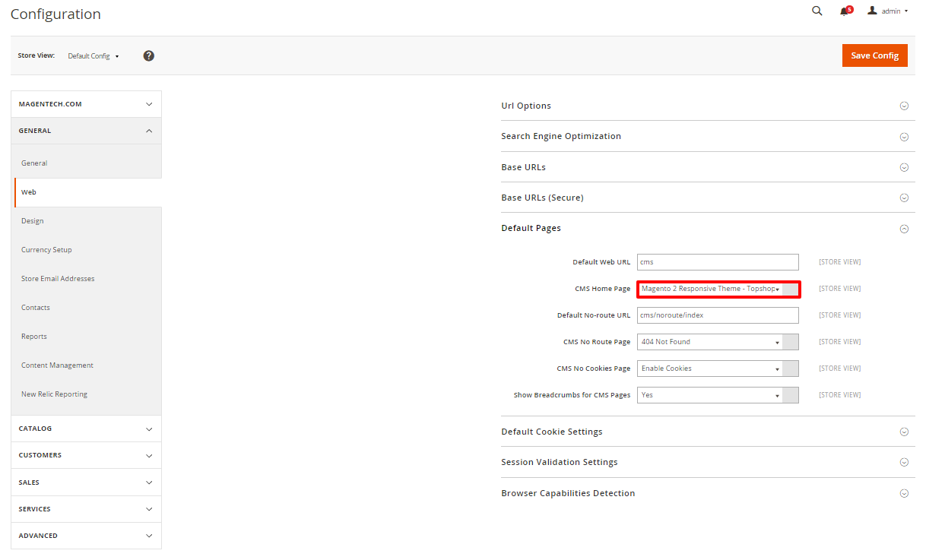
Task: Click the Default No-route URL input field
Action: 718,315
